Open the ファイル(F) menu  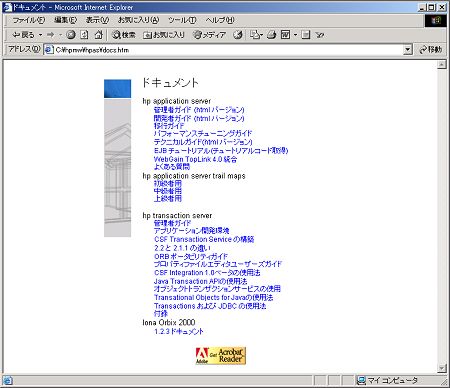29,20
